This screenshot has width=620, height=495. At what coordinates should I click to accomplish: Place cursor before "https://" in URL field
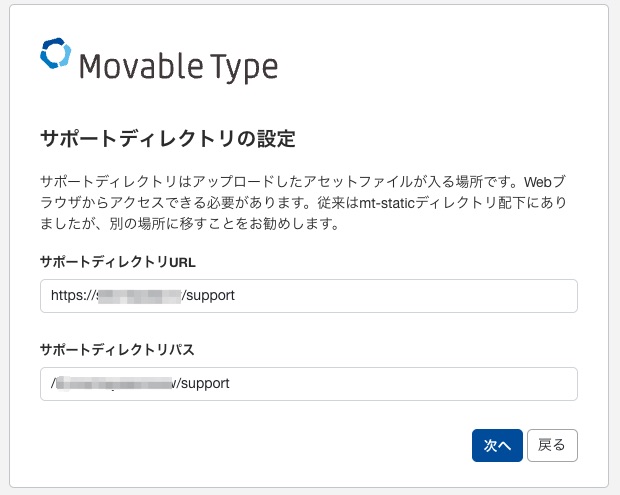pyautogui.click(x=51, y=296)
